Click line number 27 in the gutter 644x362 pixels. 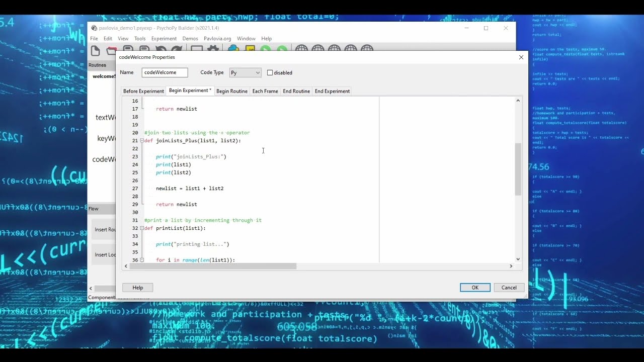coord(135,189)
